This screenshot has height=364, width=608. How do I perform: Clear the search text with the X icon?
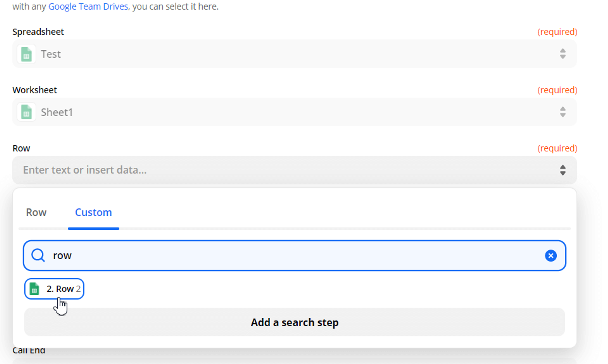551,256
